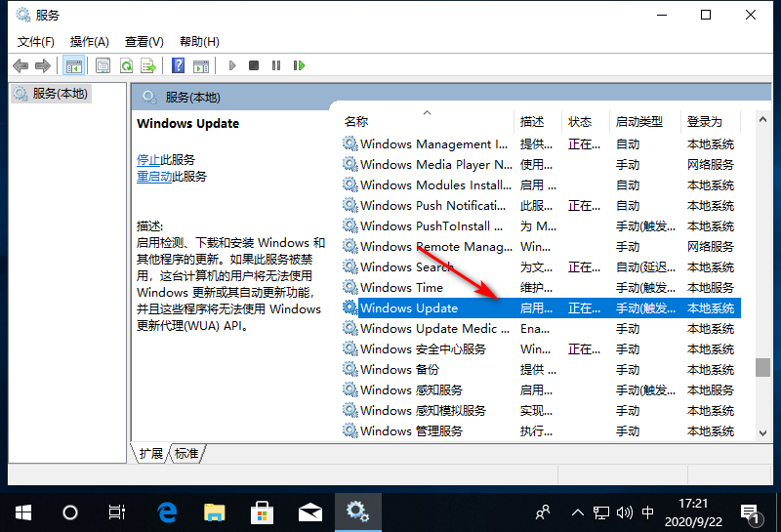Click the Back arrow in the toolbar
The width and height of the screenshot is (781, 532).
coord(21,65)
